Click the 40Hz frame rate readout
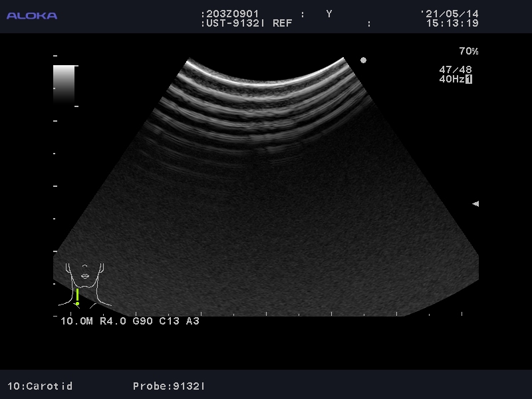This screenshot has height=399, width=532. click(452, 79)
